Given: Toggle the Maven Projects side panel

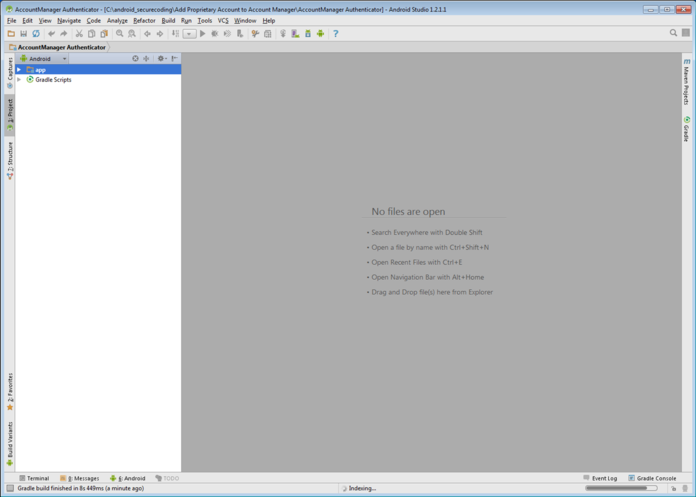Looking at the screenshot, I should click(686, 82).
